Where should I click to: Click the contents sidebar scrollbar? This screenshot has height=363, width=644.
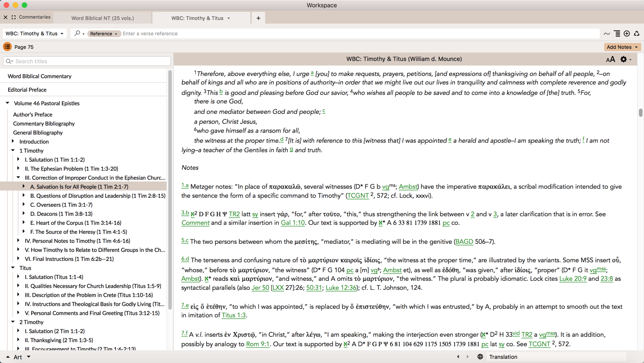click(x=170, y=190)
